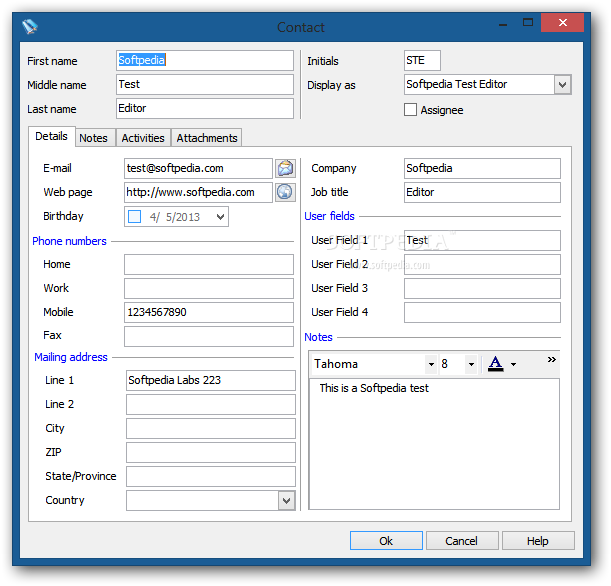Viewport: 611px width, 586px height.
Task: Click the Fax number field
Action: [x=209, y=336]
